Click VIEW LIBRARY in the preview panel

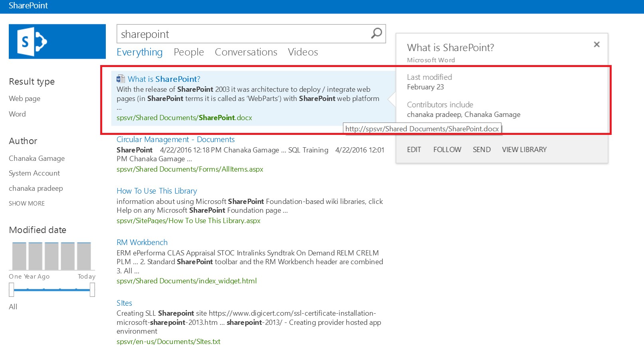click(x=524, y=150)
